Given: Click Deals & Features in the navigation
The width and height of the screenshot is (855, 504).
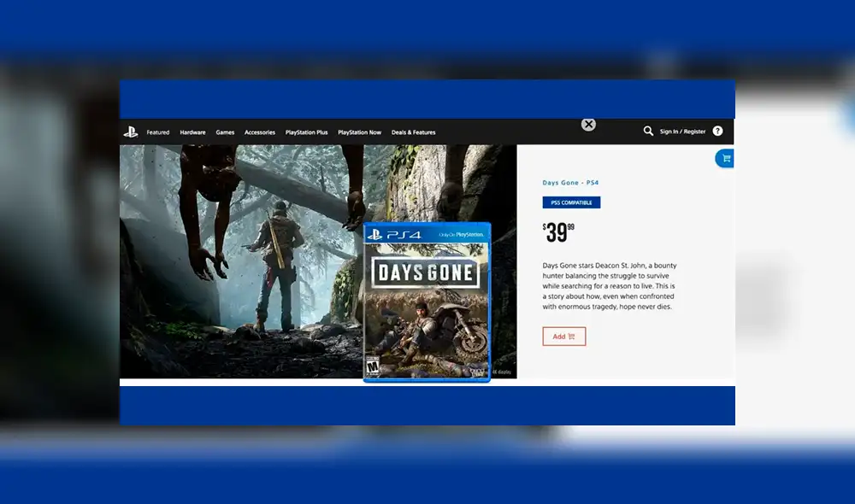Looking at the screenshot, I should point(414,132).
